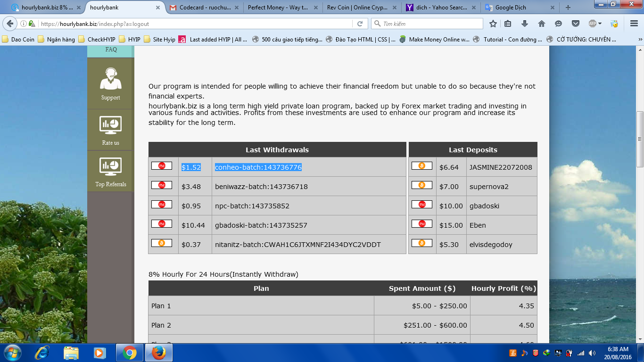
Task: Open a new tab with the plus button
Action: [568, 8]
